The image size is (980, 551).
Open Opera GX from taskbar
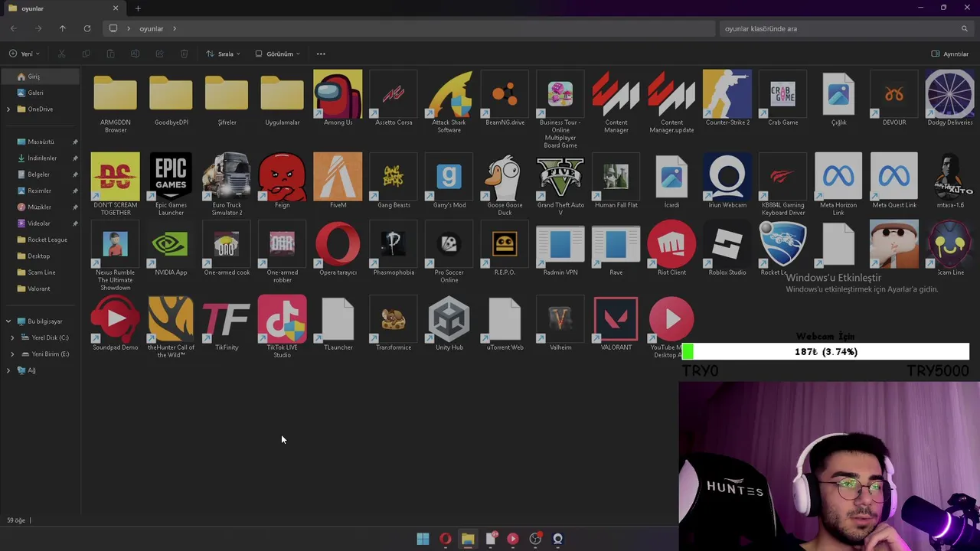[445, 539]
